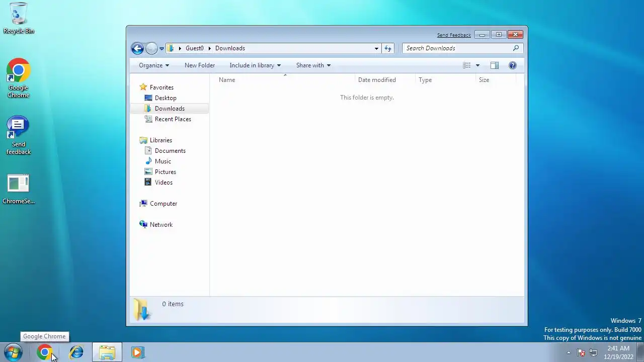Open the Organize menu
Screen dimensions: 644x362
pos(154,65)
